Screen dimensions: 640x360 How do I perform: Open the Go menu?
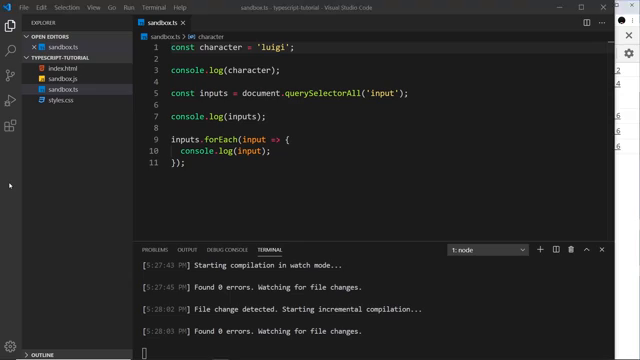click(112, 7)
